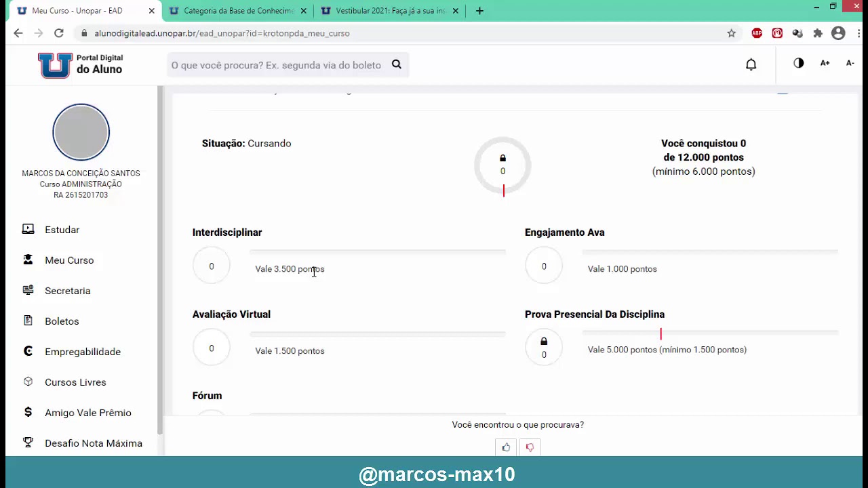Click the Interdisciplinar progress bar
The width and height of the screenshot is (868, 488).
pos(378,251)
